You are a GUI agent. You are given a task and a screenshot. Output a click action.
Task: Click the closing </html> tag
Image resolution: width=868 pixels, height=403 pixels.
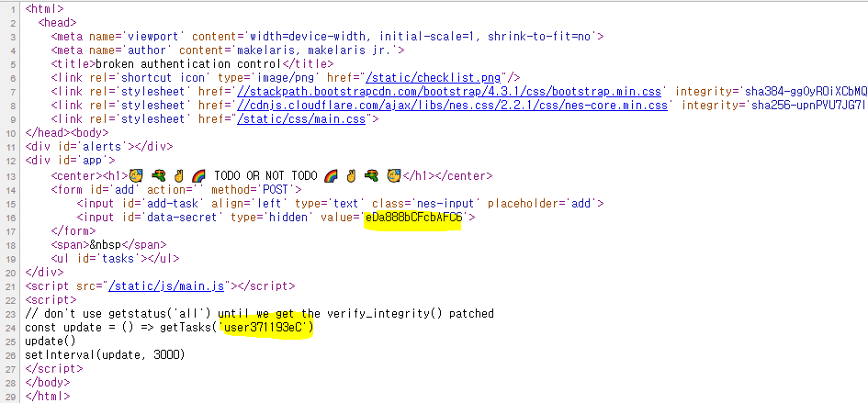coord(48,396)
